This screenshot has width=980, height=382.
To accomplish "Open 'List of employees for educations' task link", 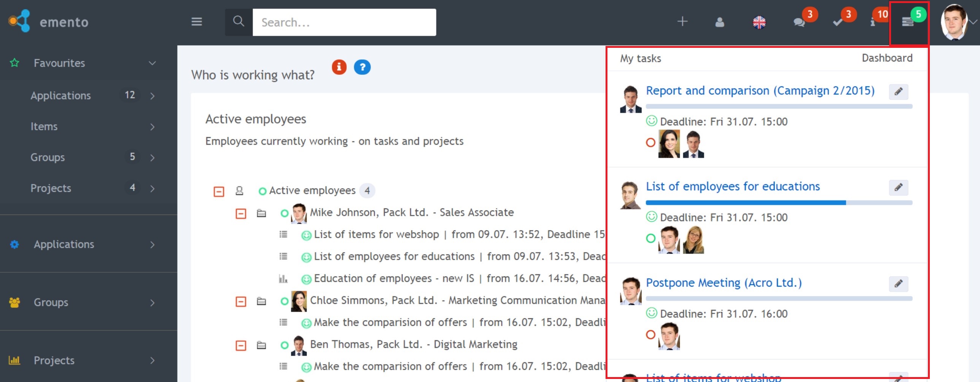I will click(733, 186).
